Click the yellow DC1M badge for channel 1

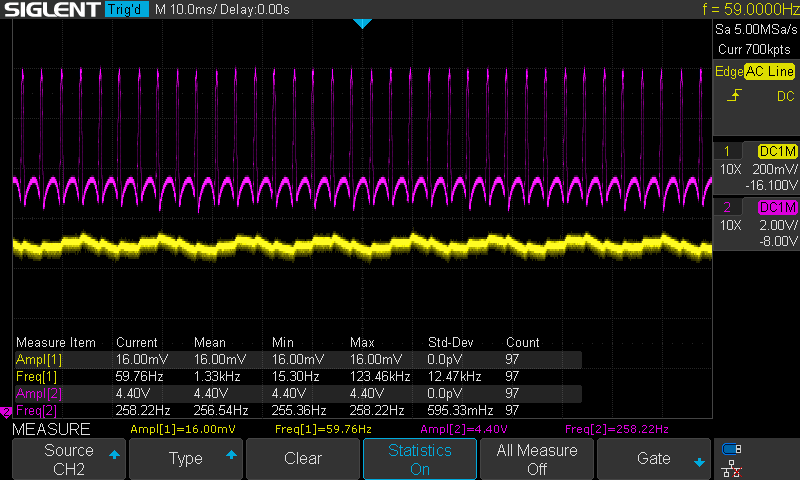tap(777, 151)
